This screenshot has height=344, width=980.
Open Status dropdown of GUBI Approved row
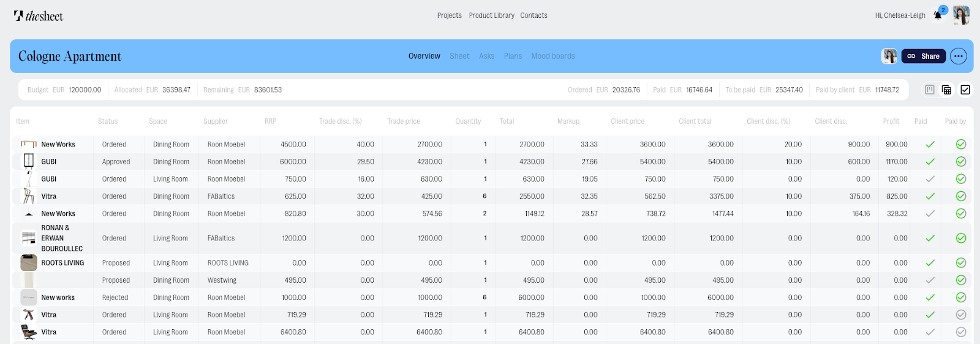point(116,162)
